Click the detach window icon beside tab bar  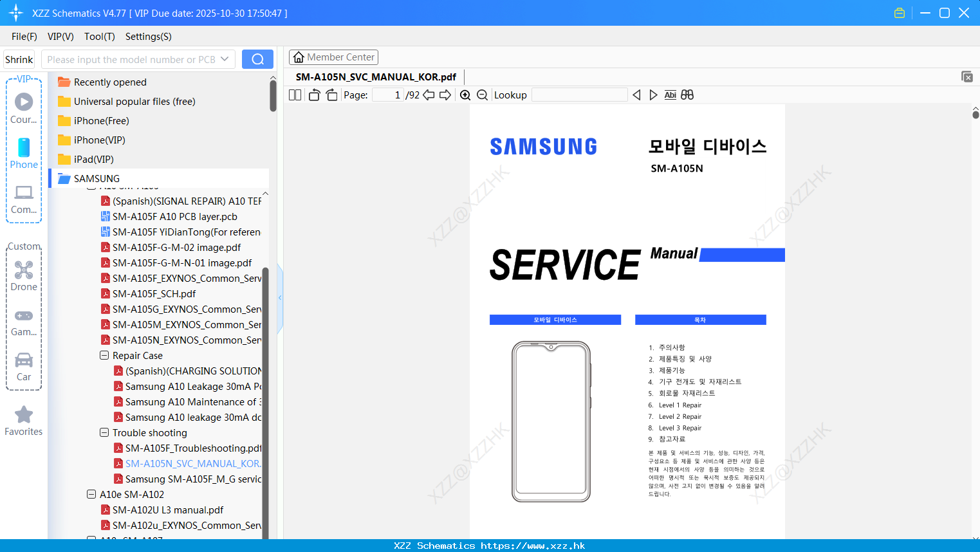[966, 77]
